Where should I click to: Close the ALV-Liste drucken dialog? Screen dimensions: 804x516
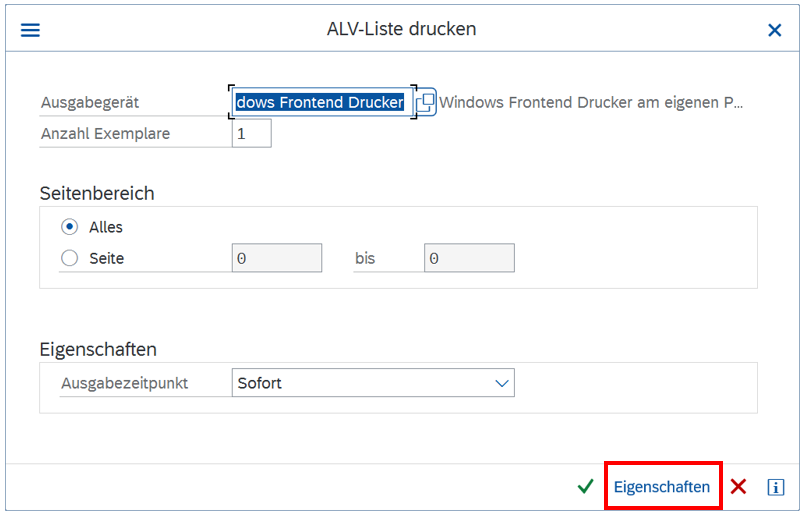[x=774, y=30]
